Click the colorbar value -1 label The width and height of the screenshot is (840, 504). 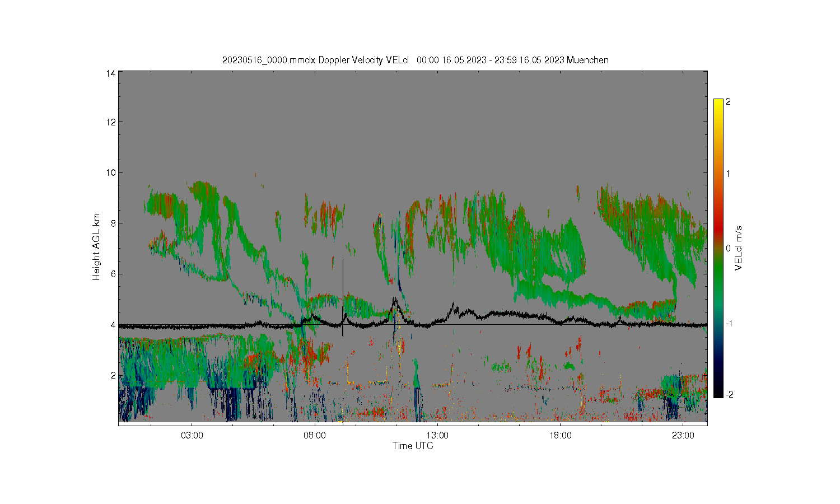point(729,324)
